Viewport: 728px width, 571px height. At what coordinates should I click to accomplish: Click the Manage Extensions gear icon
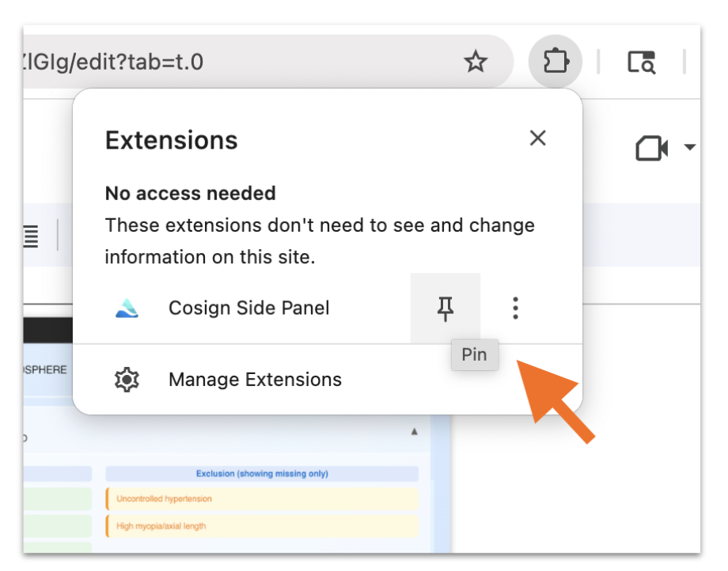126,379
